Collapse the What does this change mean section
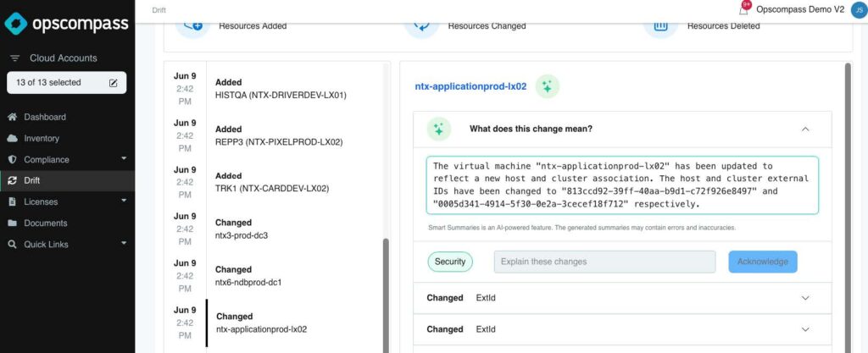The image size is (868, 353). click(x=805, y=129)
